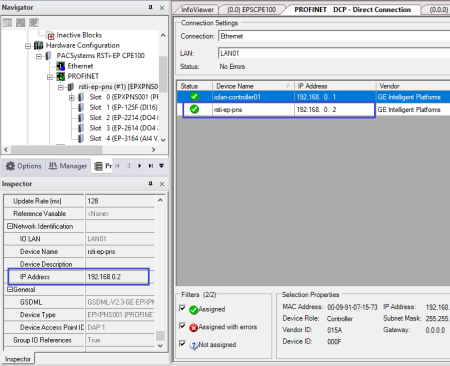
Task: Click the Update Rate value 128
Action: 120,201
